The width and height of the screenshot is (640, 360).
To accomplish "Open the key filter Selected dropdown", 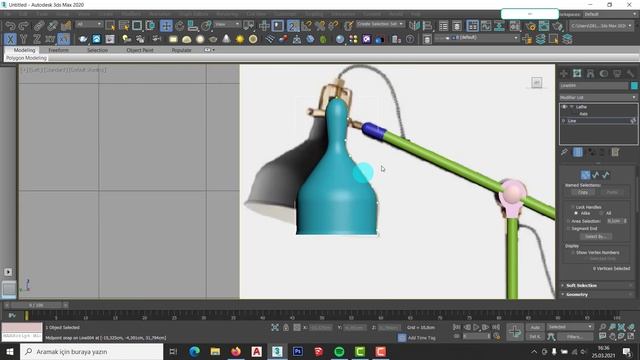I will (x=570, y=327).
